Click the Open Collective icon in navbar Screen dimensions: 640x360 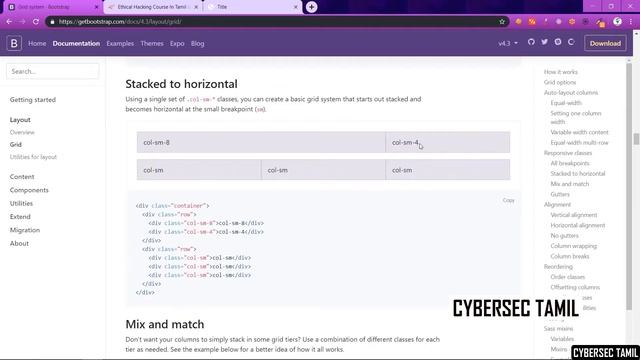[571, 42]
